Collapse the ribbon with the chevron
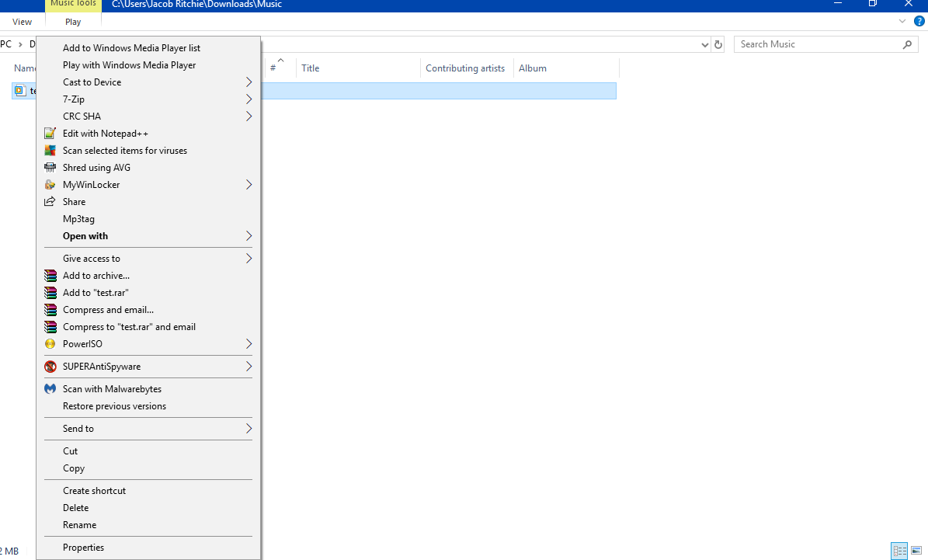 pos(902,21)
